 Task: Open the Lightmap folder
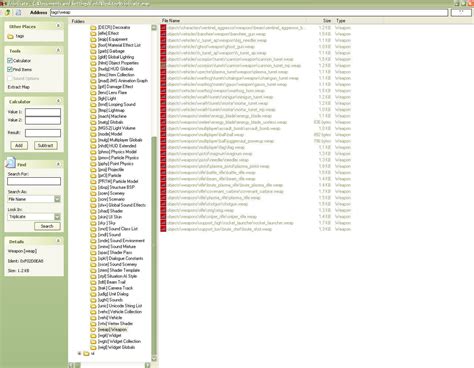pyautogui.click(x=107, y=110)
